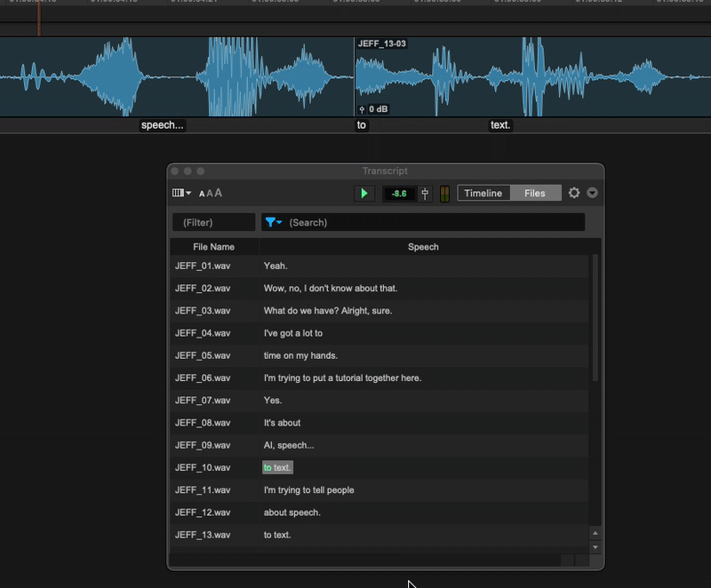Screen dimensions: 711x588
Task: Click the speech text 'Yeah.'
Action: [276, 266]
